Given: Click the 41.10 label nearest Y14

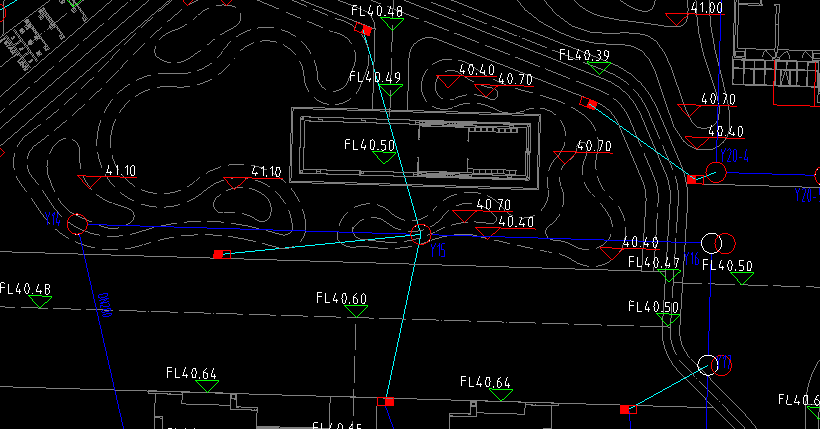Looking at the screenshot, I should click(121, 171).
